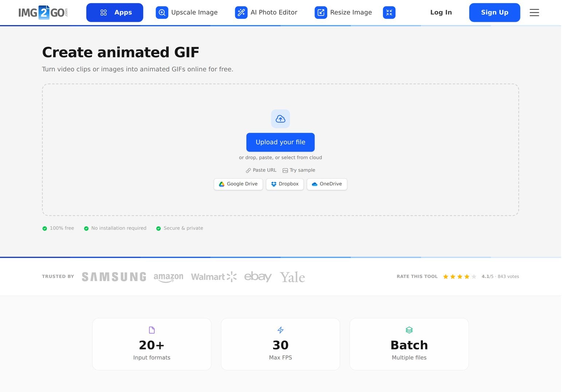Screen dimensions: 565x392
Task: Open the Apps menu button
Action: (115, 12)
